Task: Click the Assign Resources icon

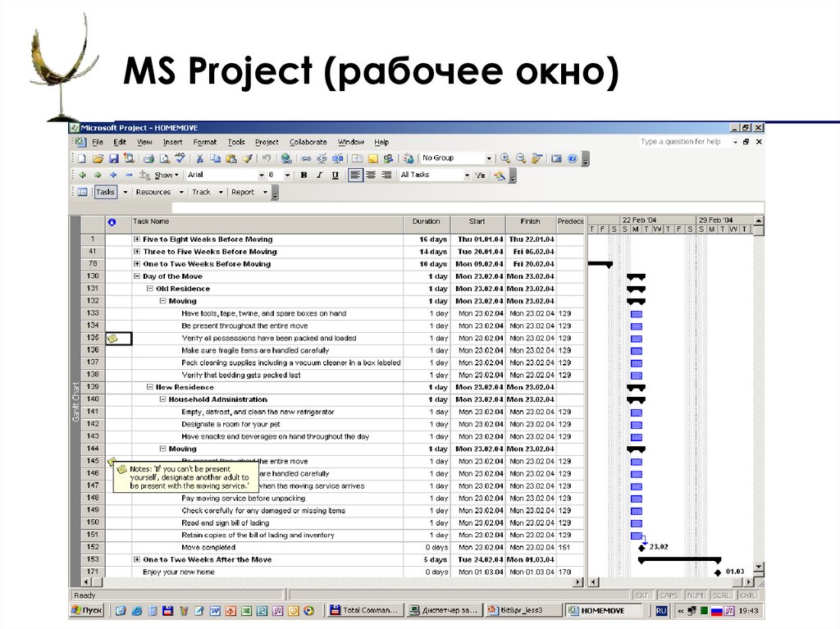Action: click(x=388, y=158)
